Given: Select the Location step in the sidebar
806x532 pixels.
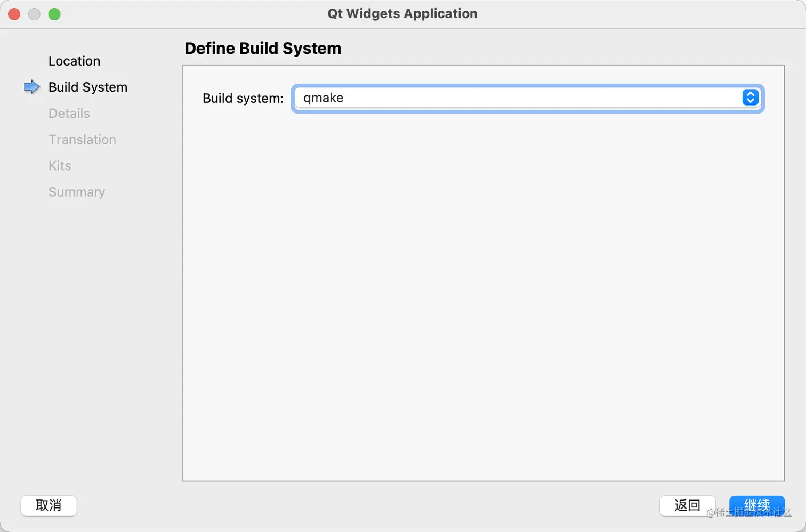Looking at the screenshot, I should pos(74,61).
